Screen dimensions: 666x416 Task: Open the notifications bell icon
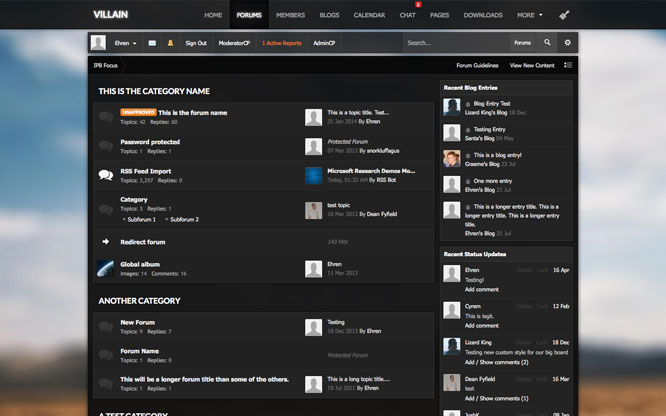(x=170, y=43)
